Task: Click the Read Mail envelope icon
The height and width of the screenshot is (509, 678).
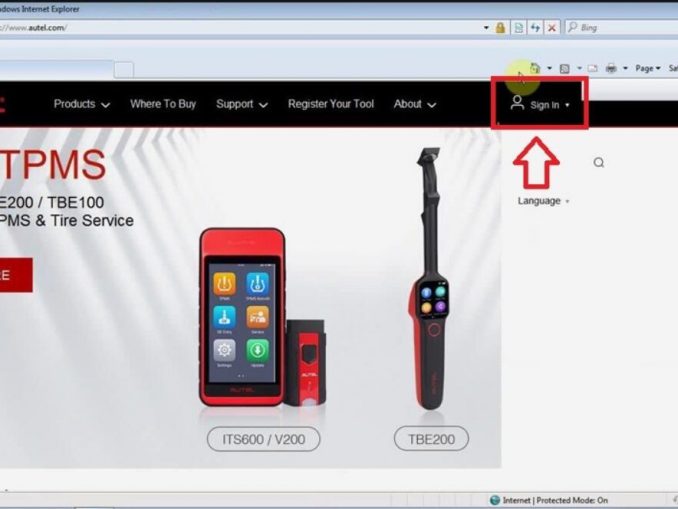Action: pyautogui.click(x=592, y=68)
